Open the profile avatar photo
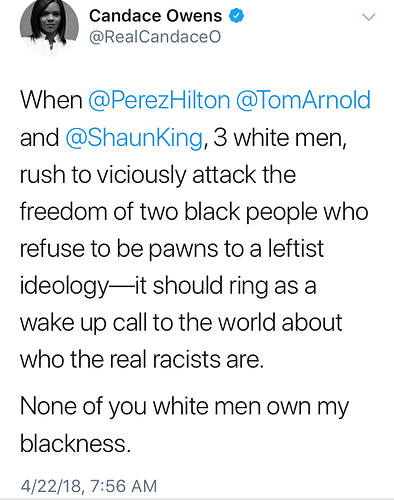 (x=49, y=26)
